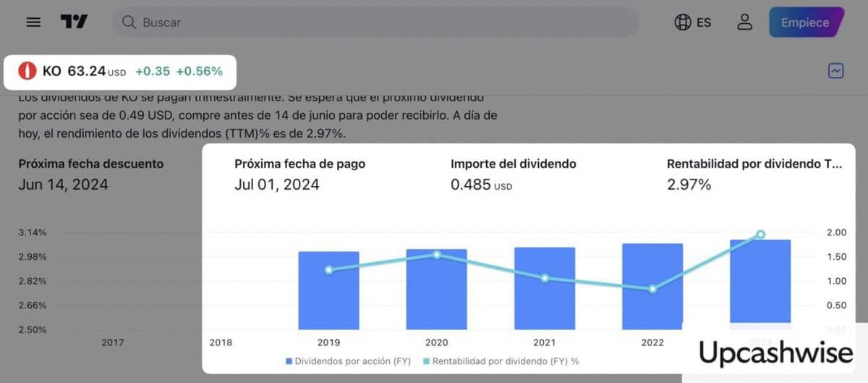Screen dimensions: 868x383
Task: Click the Importe del dividendo label
Action: (514, 164)
